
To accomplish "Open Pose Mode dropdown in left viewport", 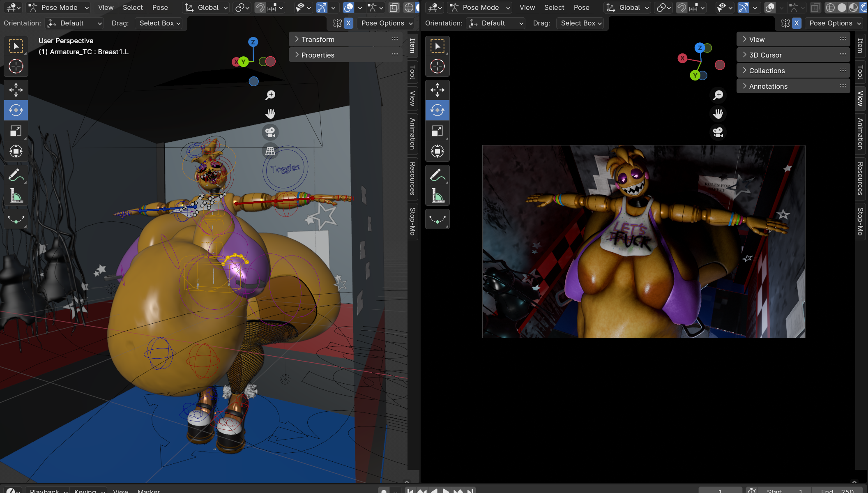I will click(58, 7).
